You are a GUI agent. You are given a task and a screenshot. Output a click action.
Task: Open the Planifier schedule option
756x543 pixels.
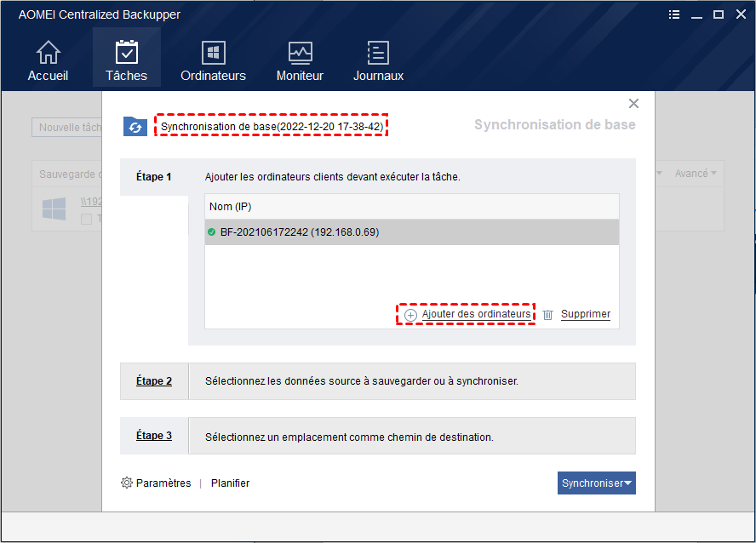[x=230, y=483]
